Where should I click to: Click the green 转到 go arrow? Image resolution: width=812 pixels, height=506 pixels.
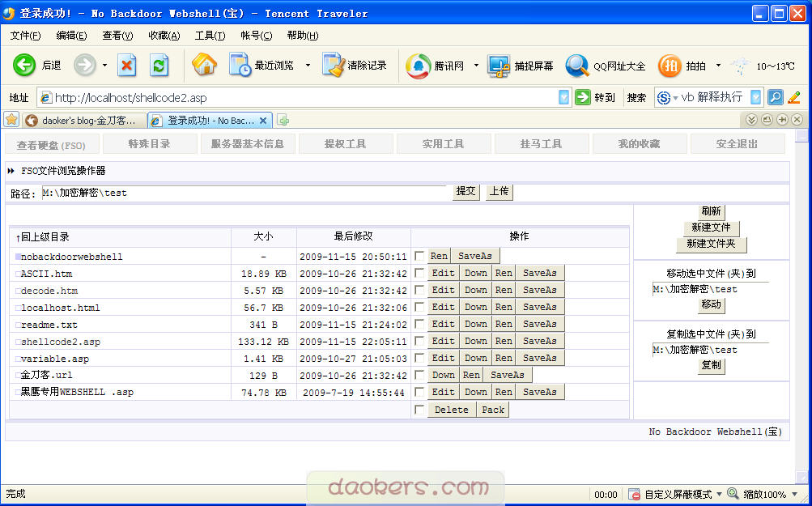pos(583,97)
